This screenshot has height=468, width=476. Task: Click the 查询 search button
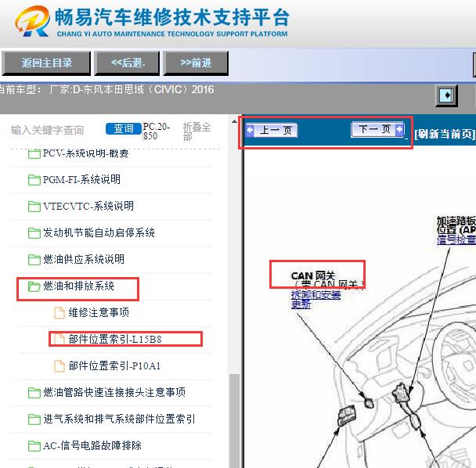click(x=124, y=128)
